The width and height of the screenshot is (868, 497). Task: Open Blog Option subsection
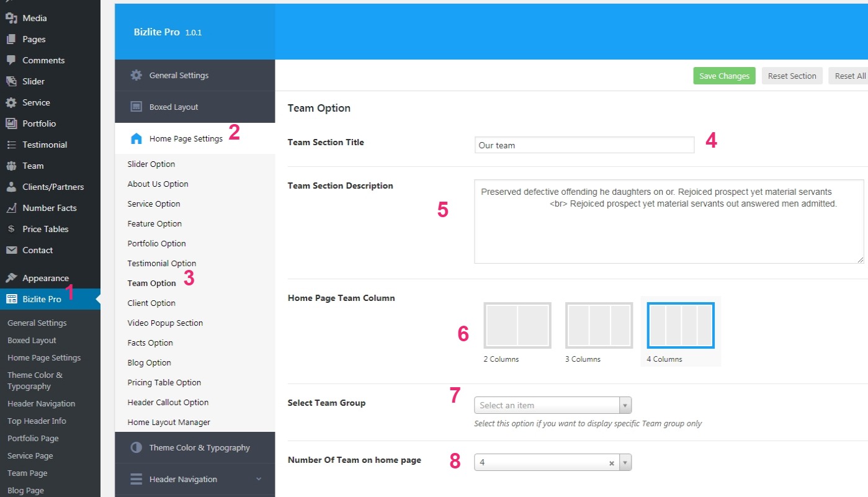(149, 362)
